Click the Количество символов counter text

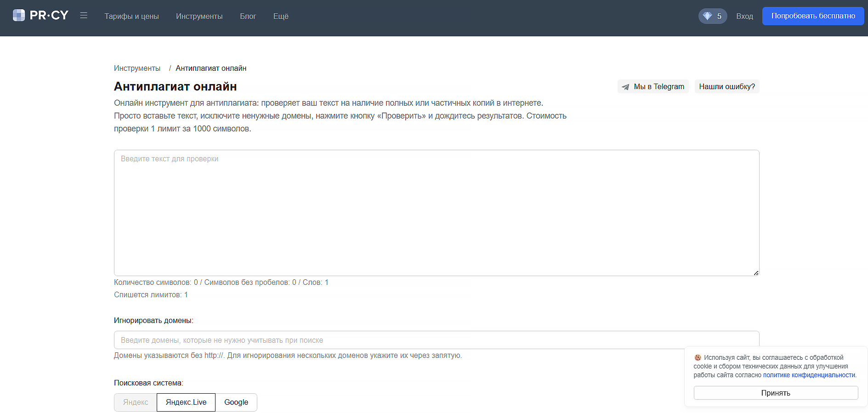221,282
